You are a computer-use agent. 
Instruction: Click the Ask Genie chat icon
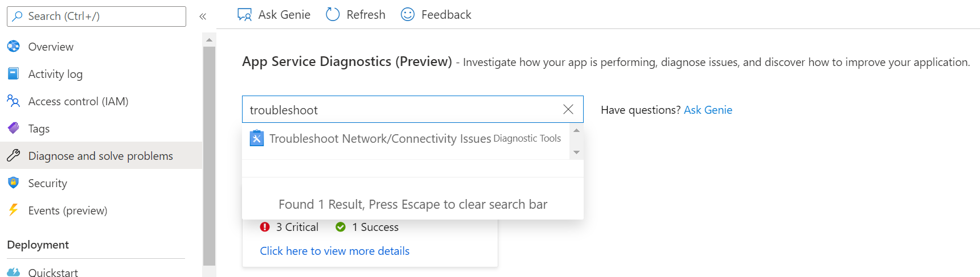(x=244, y=15)
